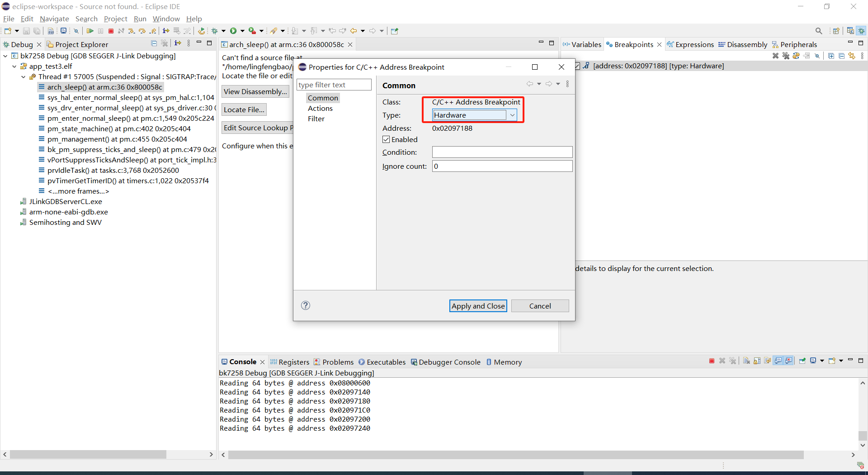This screenshot has height=475, width=868.
Task: Click the Ignore count input field
Action: (x=502, y=166)
